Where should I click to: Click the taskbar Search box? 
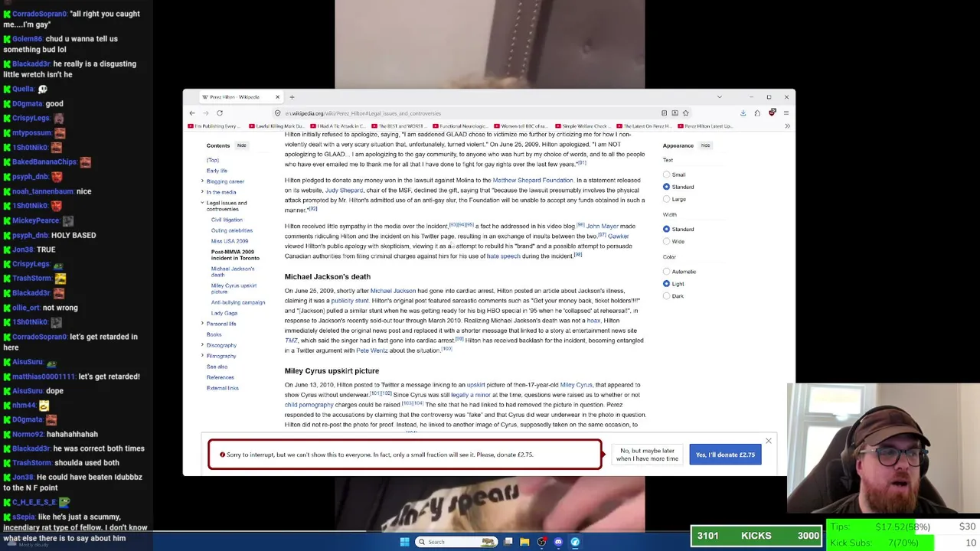coord(456,542)
